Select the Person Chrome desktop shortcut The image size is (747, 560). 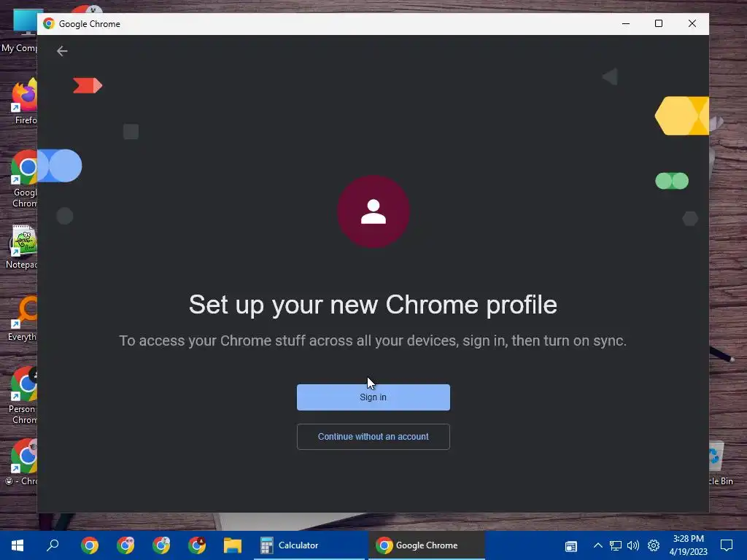click(23, 395)
